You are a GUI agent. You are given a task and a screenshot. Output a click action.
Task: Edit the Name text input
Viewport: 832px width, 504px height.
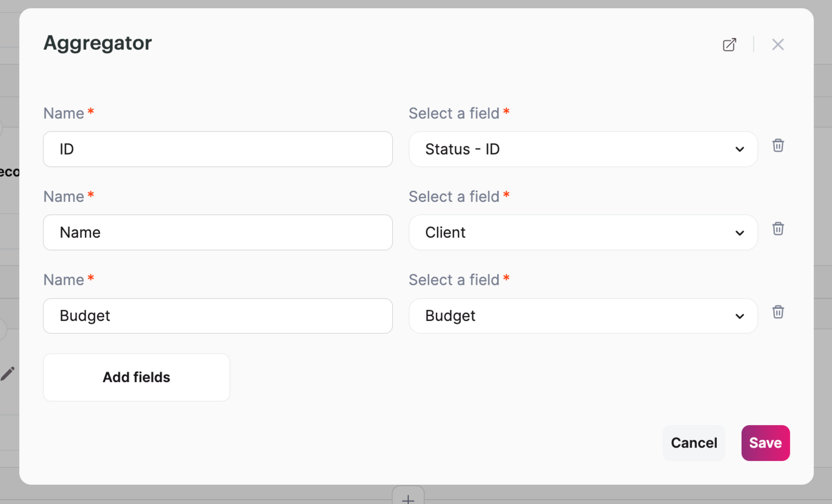click(x=217, y=232)
